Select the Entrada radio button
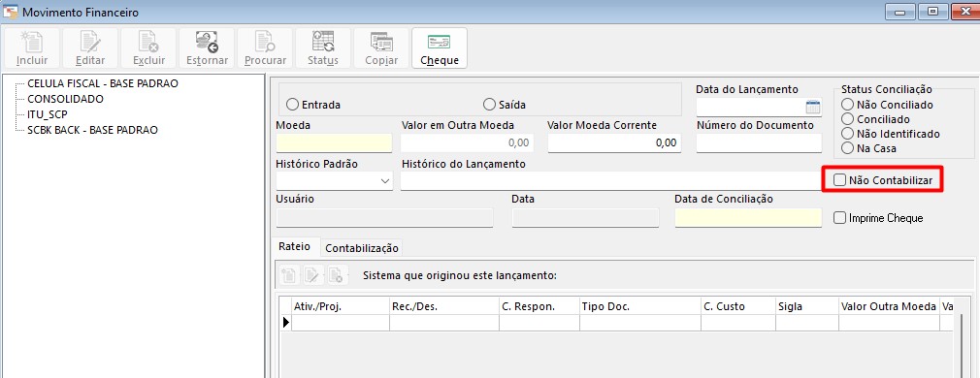The image size is (980, 378). [292, 105]
